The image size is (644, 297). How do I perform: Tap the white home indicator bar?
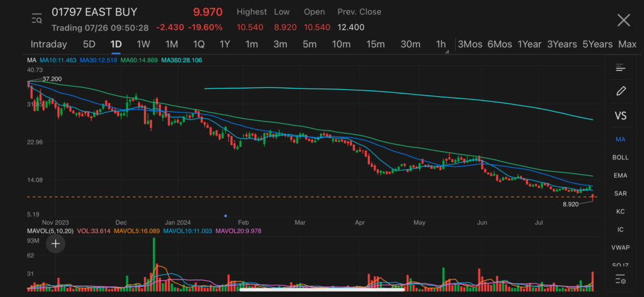321,289
